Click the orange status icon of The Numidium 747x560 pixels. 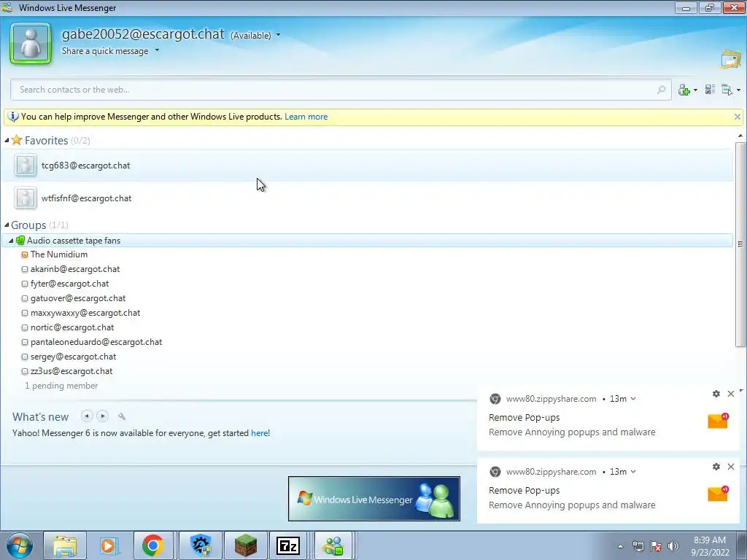(25, 254)
